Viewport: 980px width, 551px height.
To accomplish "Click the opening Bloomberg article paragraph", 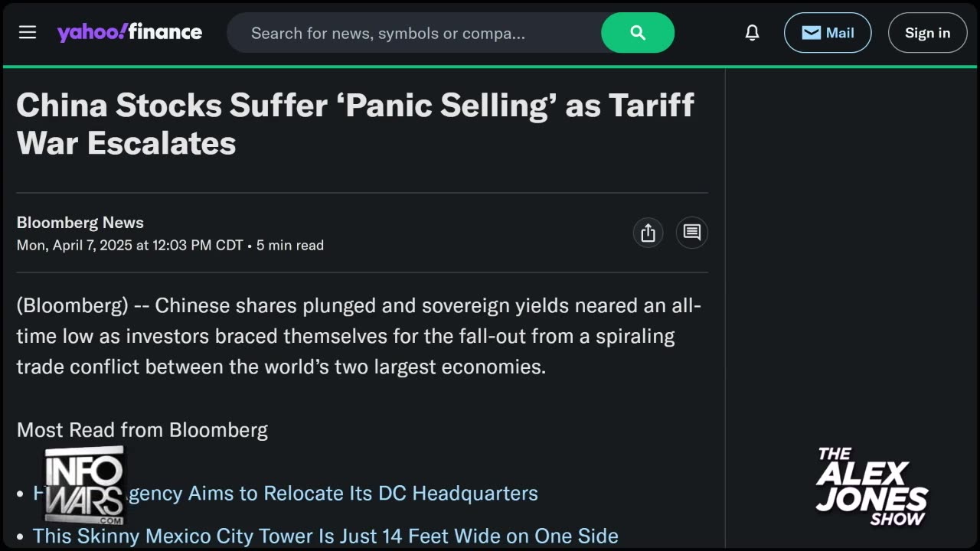I will tap(359, 336).
